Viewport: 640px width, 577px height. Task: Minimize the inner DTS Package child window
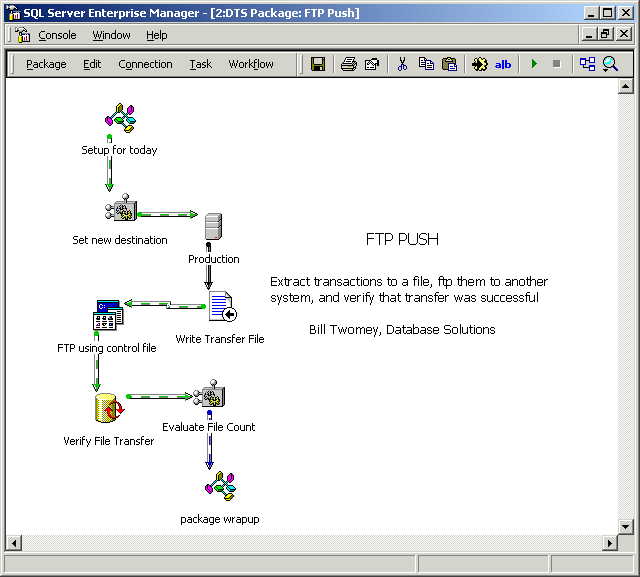588,33
